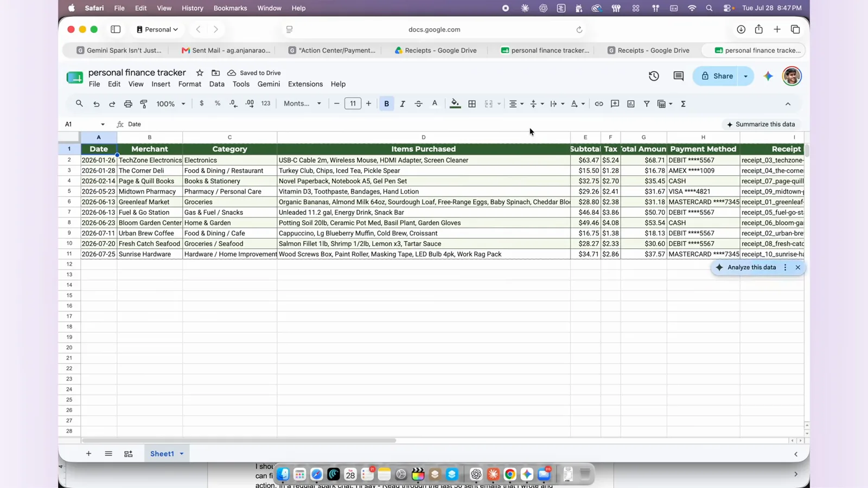Open the Monts... font dropdown

tap(302, 104)
